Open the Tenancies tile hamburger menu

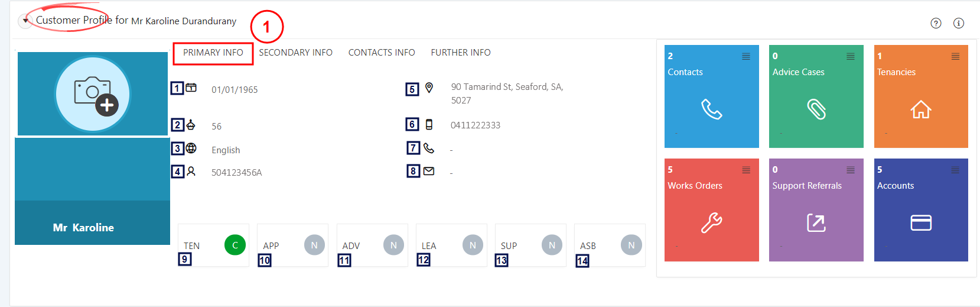coord(955,57)
